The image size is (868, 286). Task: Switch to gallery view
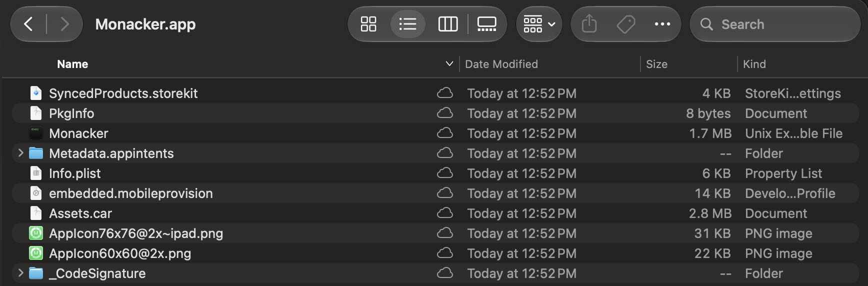tap(487, 24)
